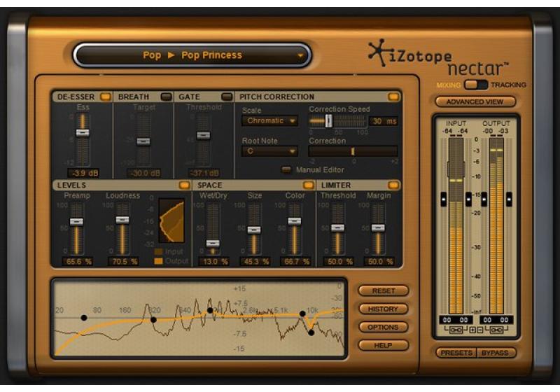The image size is (560, 392).
Task: Click the orange Output legend swatch
Action: point(159,261)
